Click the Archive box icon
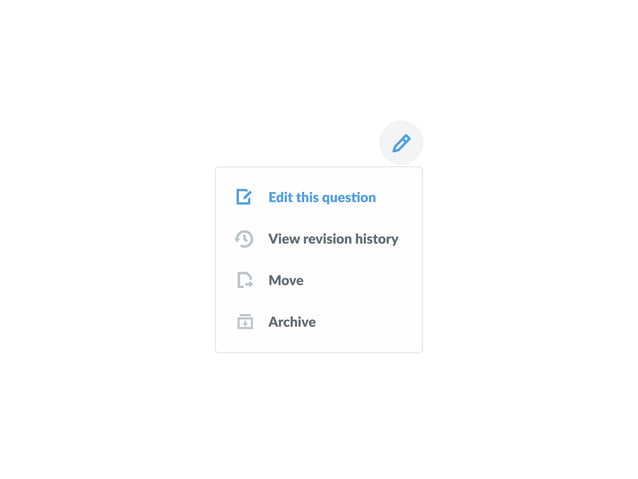Screen dimensions: 638x479 [245, 322]
